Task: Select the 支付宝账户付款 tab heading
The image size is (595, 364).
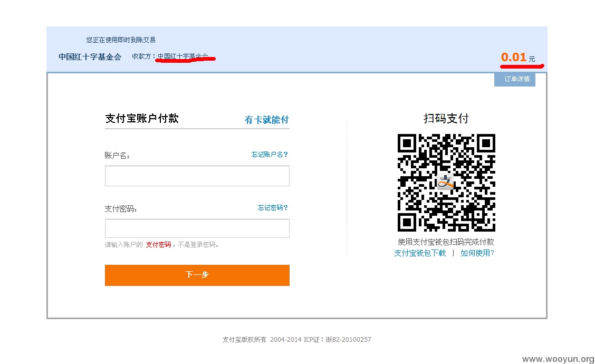Action: (x=142, y=118)
